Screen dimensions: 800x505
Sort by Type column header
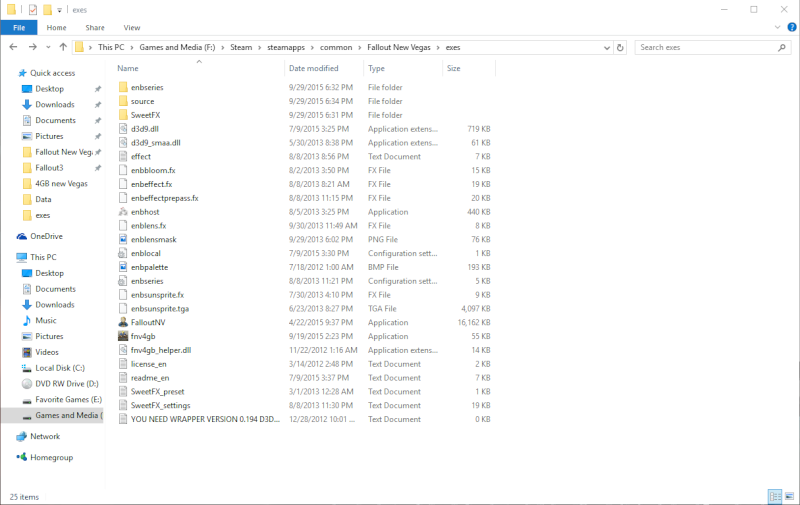377,68
